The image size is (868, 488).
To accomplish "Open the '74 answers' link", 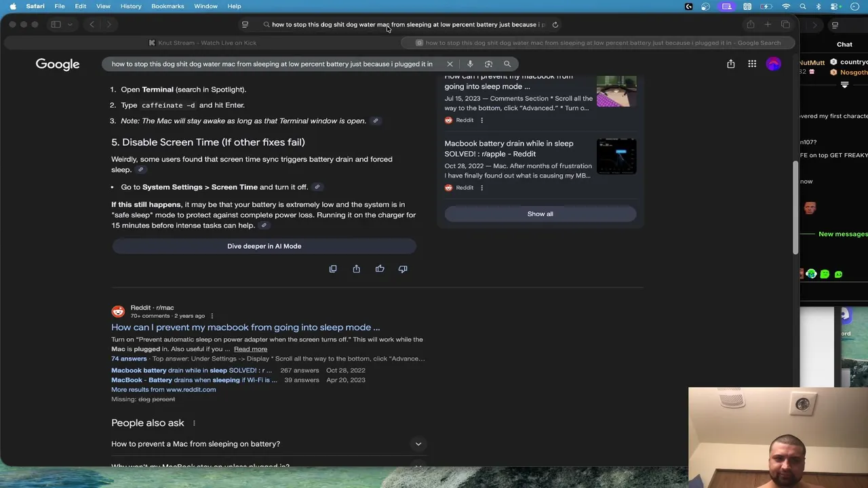I will [129, 359].
